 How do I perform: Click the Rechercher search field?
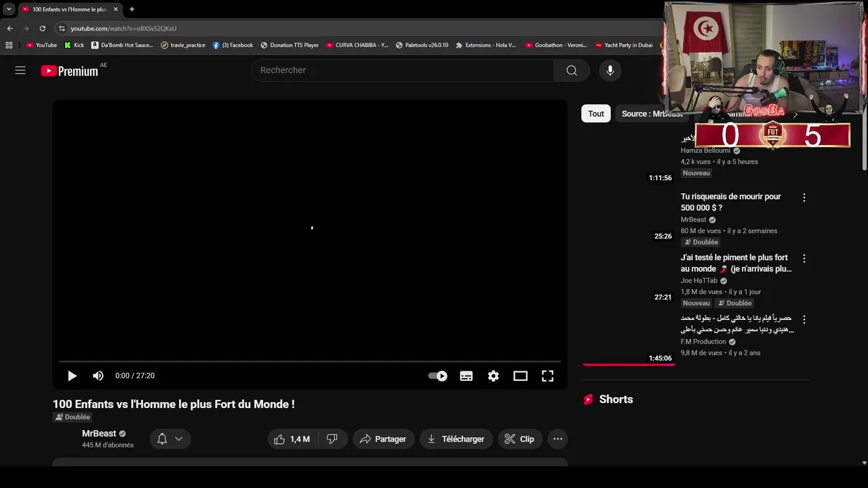[402, 70]
